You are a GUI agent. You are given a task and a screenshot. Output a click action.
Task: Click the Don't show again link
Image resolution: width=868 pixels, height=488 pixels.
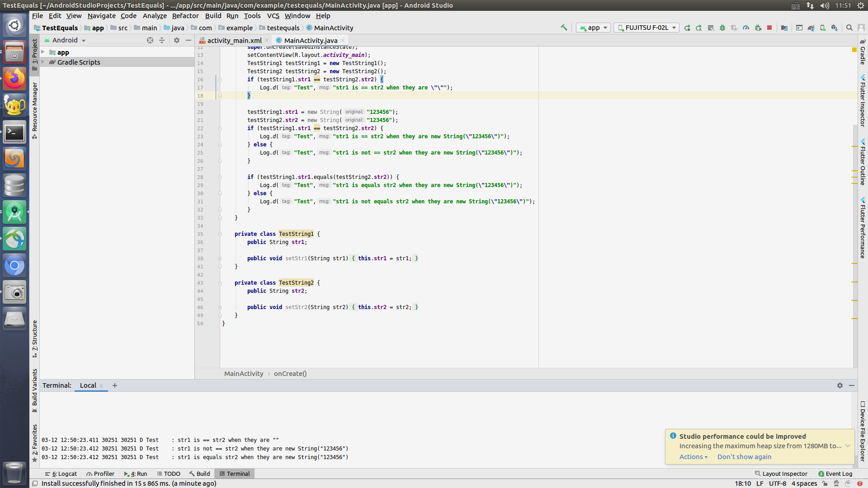744,457
